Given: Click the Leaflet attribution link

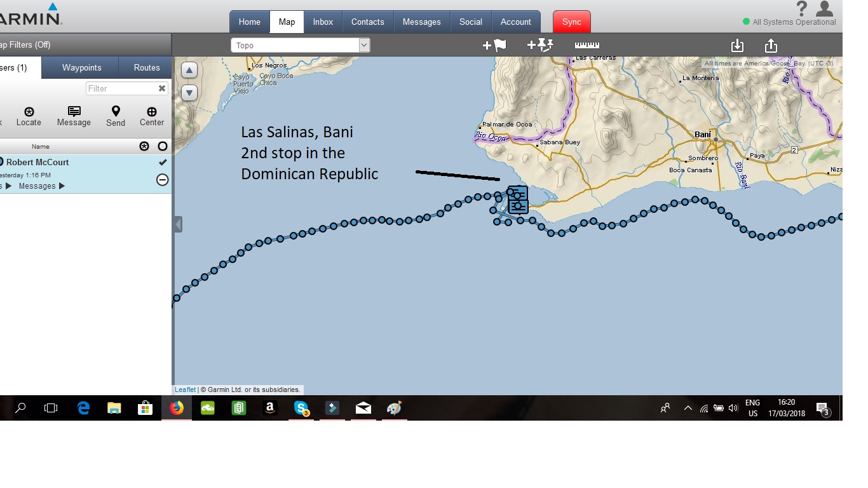Looking at the screenshot, I should point(184,389).
